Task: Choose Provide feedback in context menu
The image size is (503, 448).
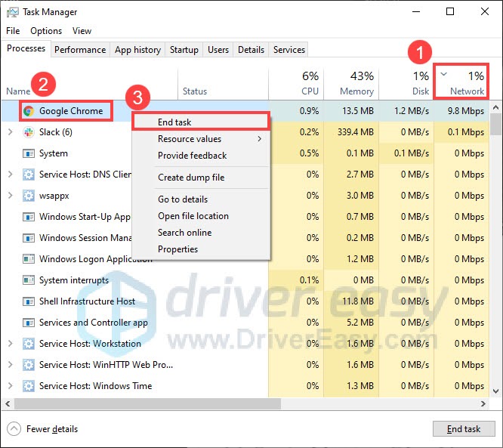Action: [x=201, y=156]
